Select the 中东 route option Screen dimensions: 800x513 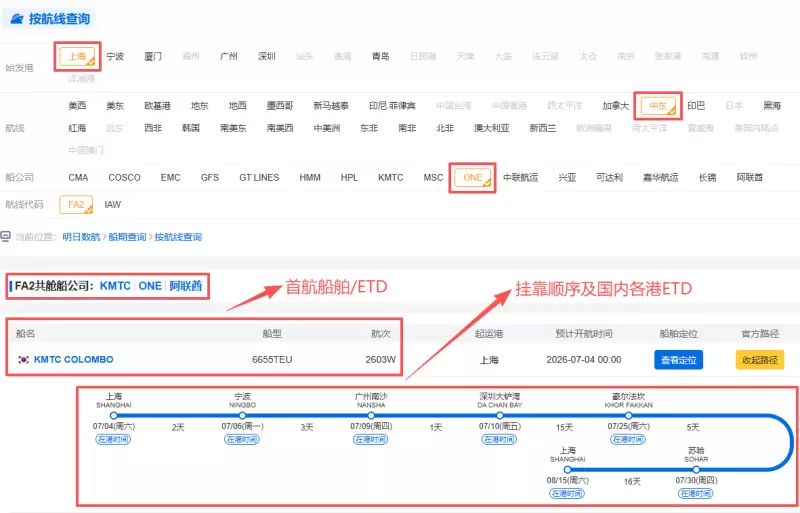(x=658, y=106)
